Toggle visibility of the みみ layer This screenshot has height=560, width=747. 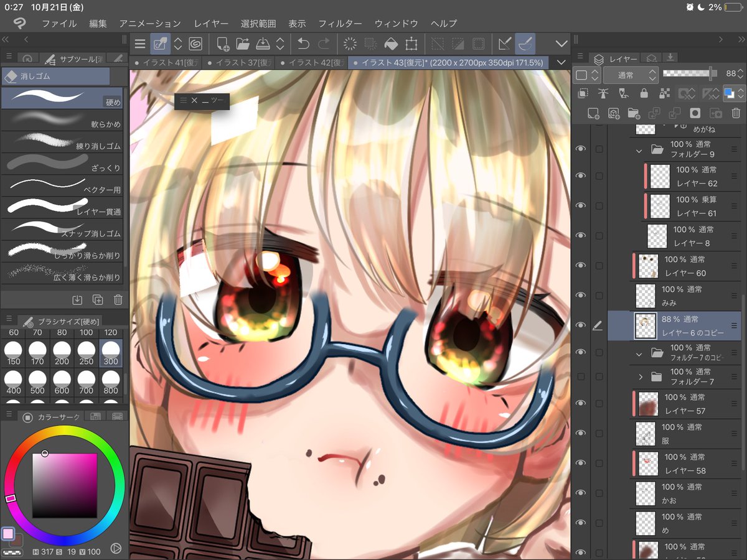581,296
